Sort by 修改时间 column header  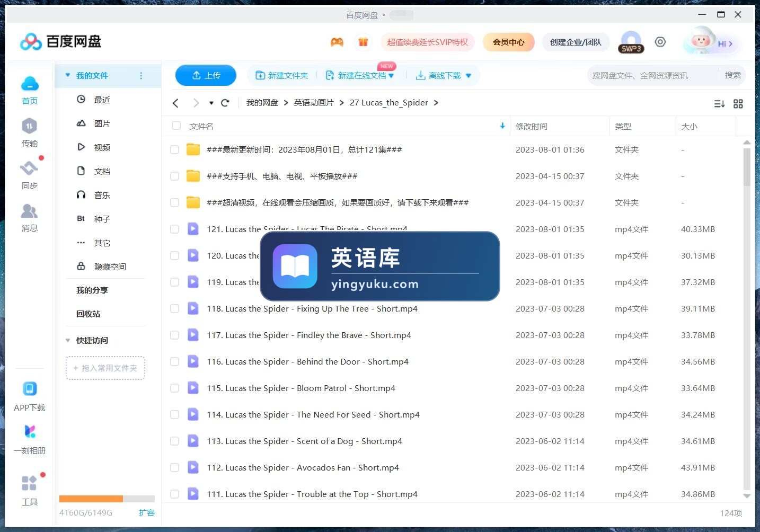pos(532,126)
